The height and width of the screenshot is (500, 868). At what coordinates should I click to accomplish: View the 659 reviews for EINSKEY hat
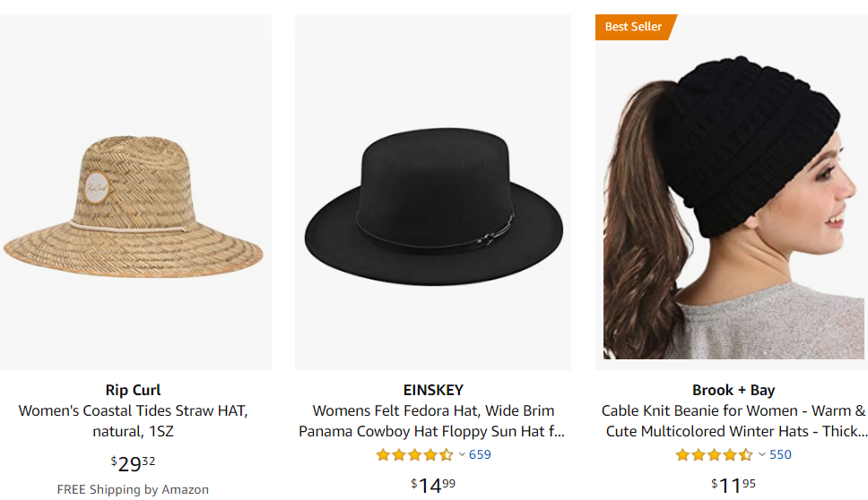click(481, 454)
